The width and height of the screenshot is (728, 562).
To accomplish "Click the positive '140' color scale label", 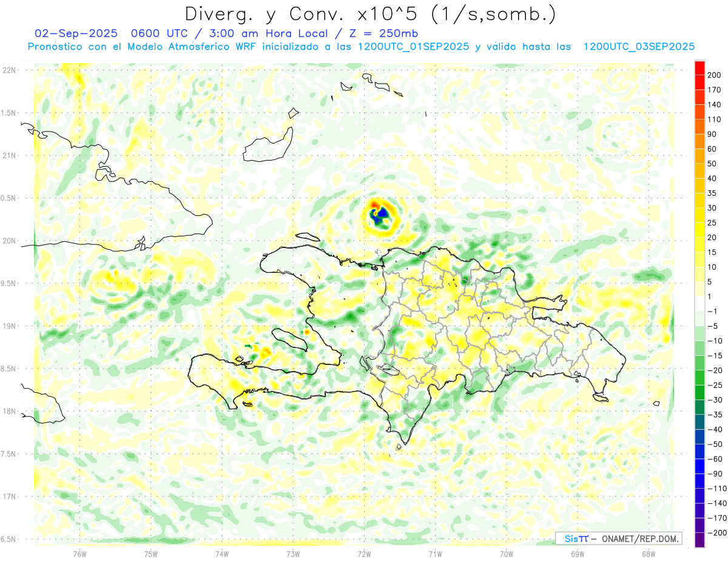I will coord(715,104).
